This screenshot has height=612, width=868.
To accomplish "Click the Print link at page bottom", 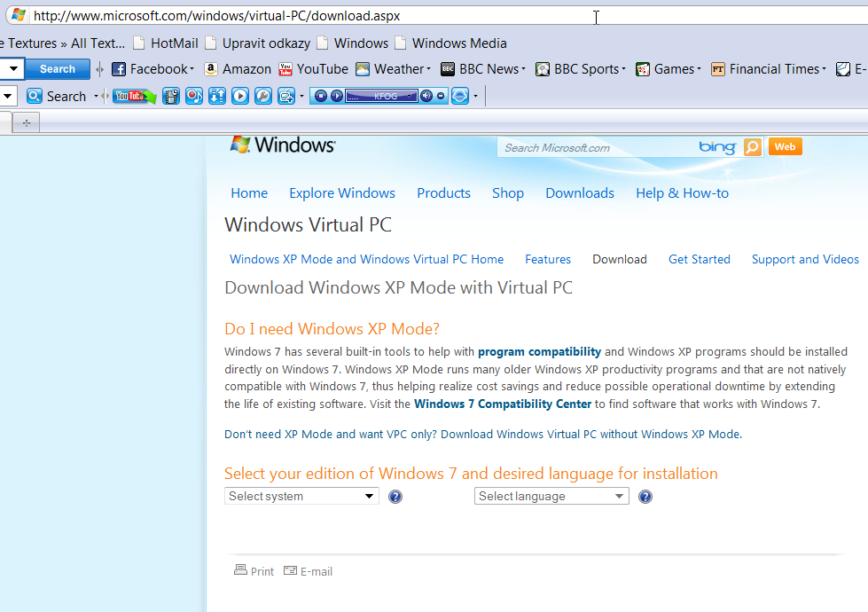I will (254, 571).
